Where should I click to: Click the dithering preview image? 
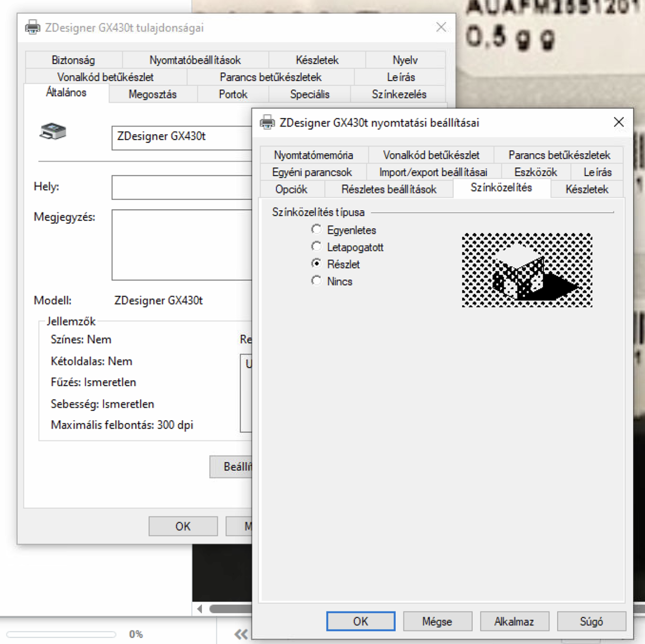click(526, 270)
